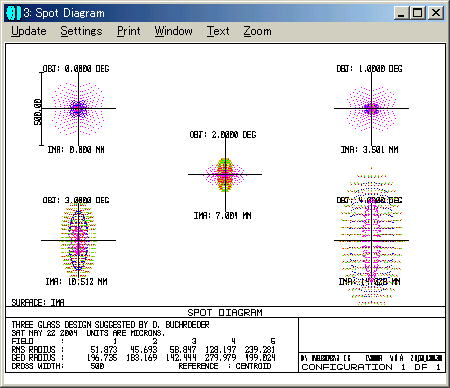
Task: Click the RMS RADIUS data row
Action: click(x=143, y=350)
